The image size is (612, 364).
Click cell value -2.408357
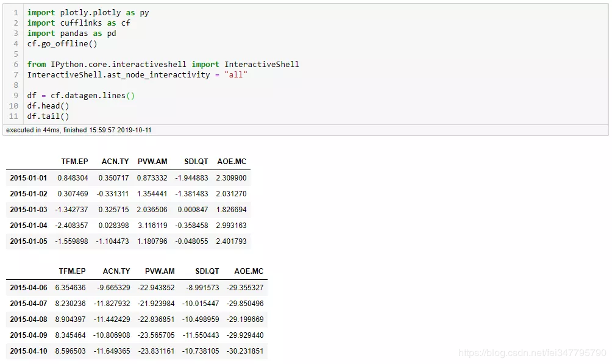(71, 226)
